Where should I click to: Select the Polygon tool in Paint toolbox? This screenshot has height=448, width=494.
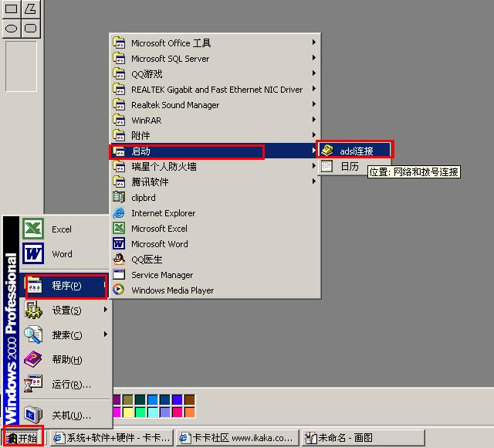click(30, 8)
